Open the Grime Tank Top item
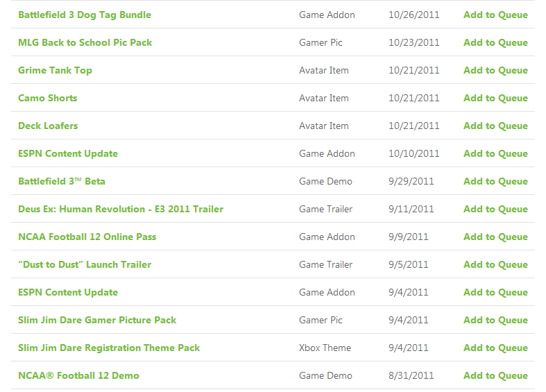Screen dimensions: 546x392 click(x=55, y=70)
